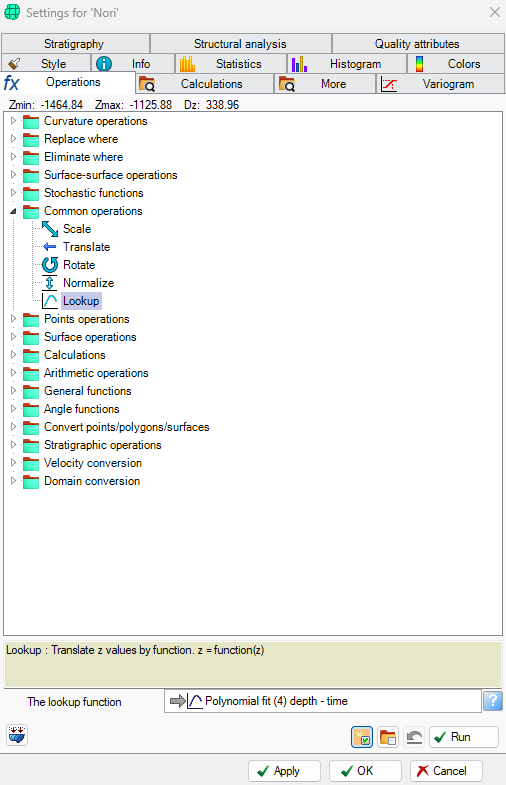The image size is (506, 785).
Task: Click the blue help question mark icon
Action: [x=493, y=701]
